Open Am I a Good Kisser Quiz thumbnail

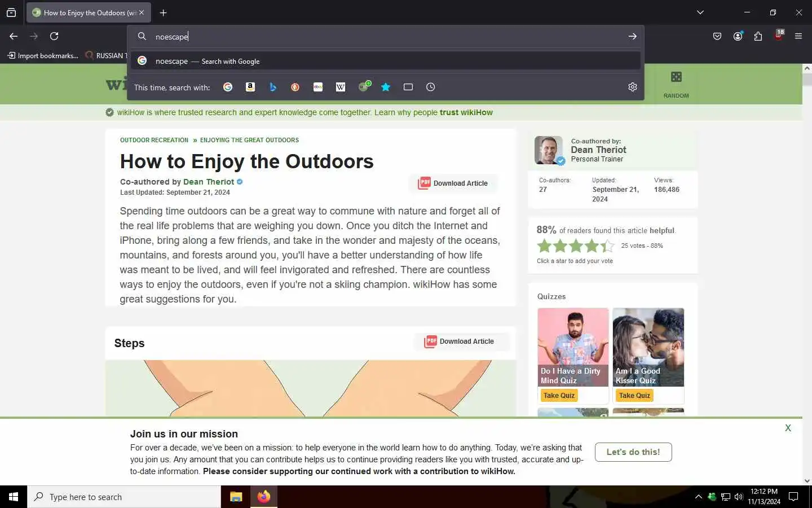pyautogui.click(x=648, y=347)
